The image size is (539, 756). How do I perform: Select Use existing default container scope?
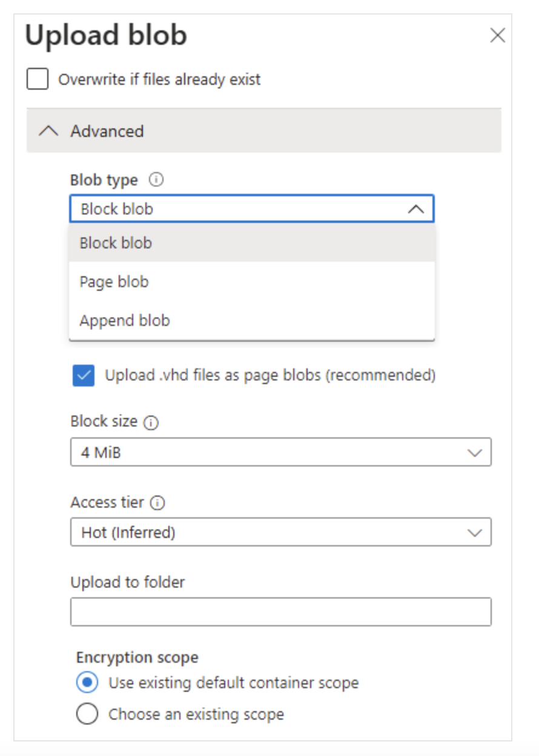click(x=87, y=683)
